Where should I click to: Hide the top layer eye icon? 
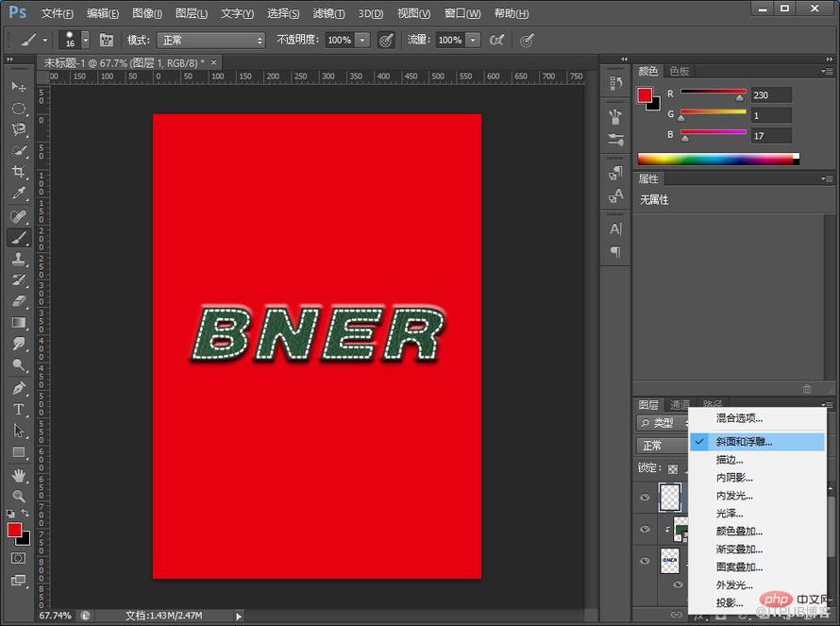click(x=645, y=497)
